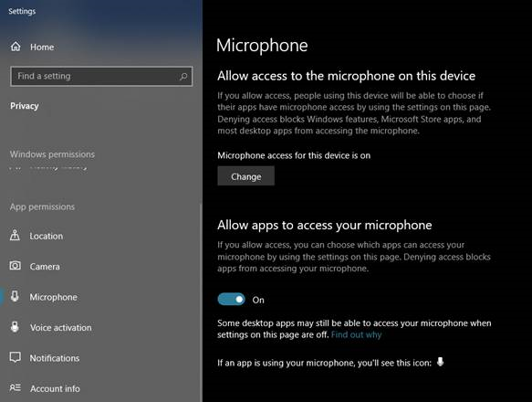This screenshot has height=402, width=532.
Task: Click the Windows permissions heading
Action: pos(52,154)
